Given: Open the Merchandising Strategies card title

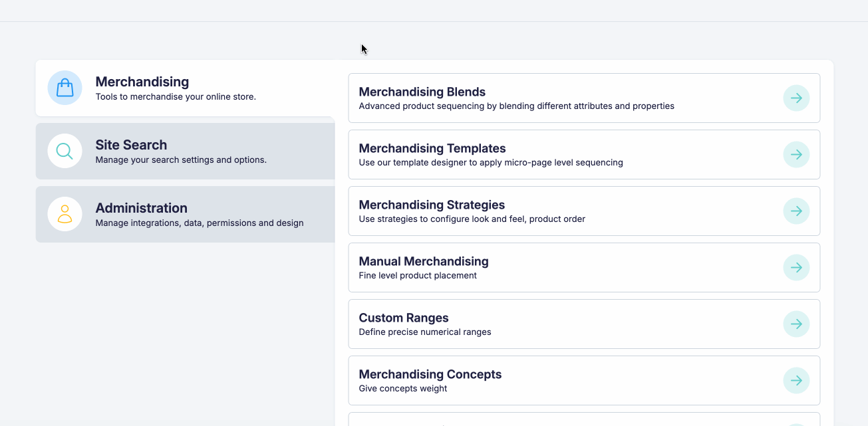Looking at the screenshot, I should pos(431,205).
